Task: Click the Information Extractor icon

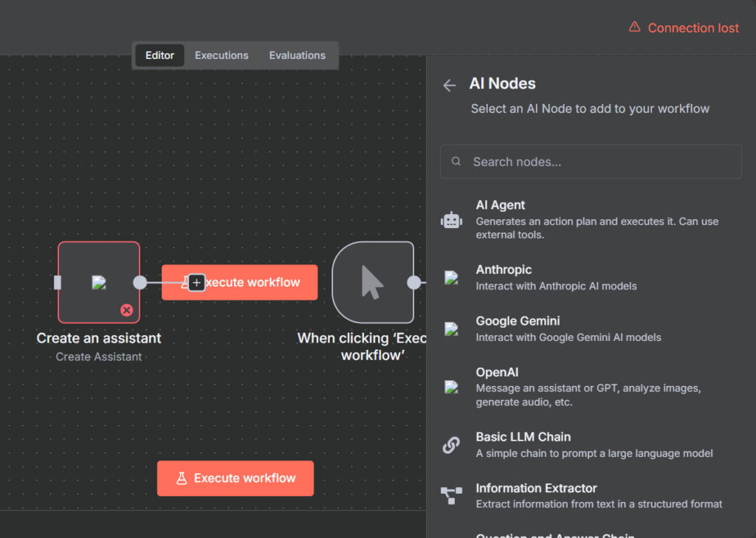Action: [x=451, y=496]
